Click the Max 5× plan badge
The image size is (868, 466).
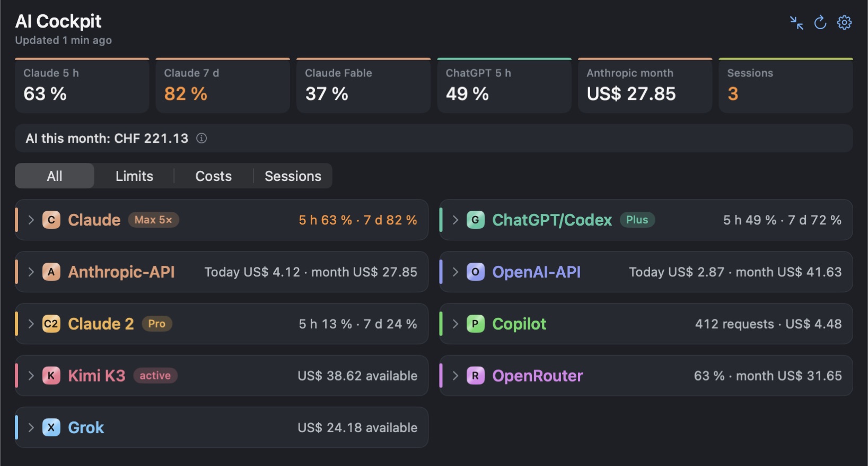pyautogui.click(x=153, y=220)
